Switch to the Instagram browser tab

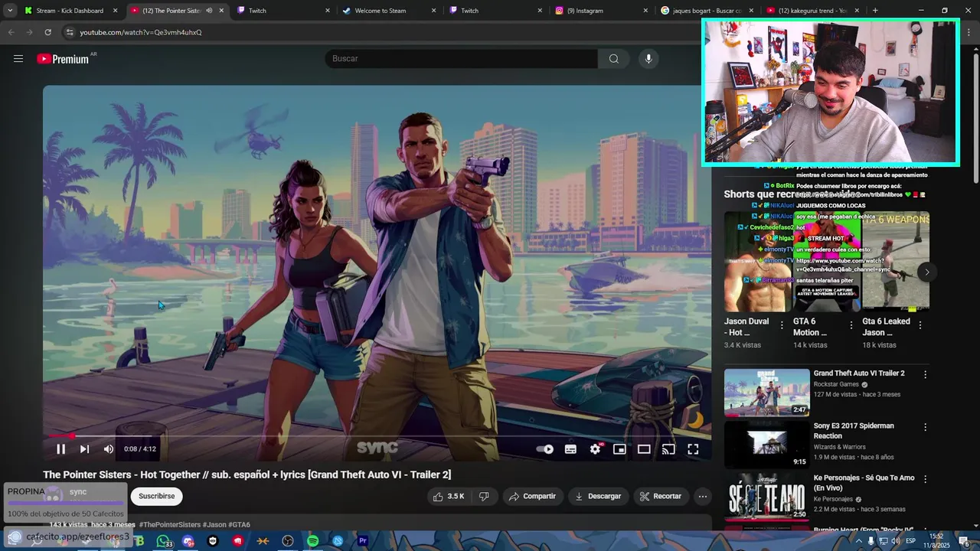599,11
